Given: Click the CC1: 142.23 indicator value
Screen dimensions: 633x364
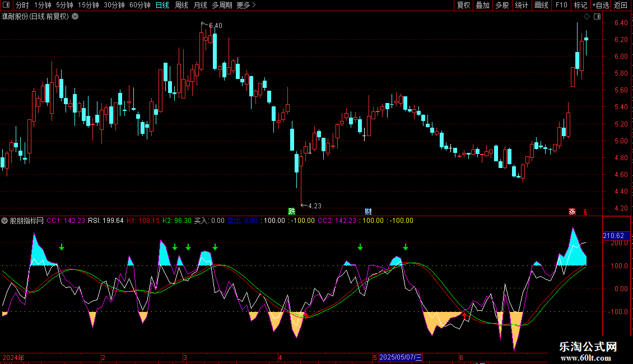Looking at the screenshot, I should tap(66, 221).
